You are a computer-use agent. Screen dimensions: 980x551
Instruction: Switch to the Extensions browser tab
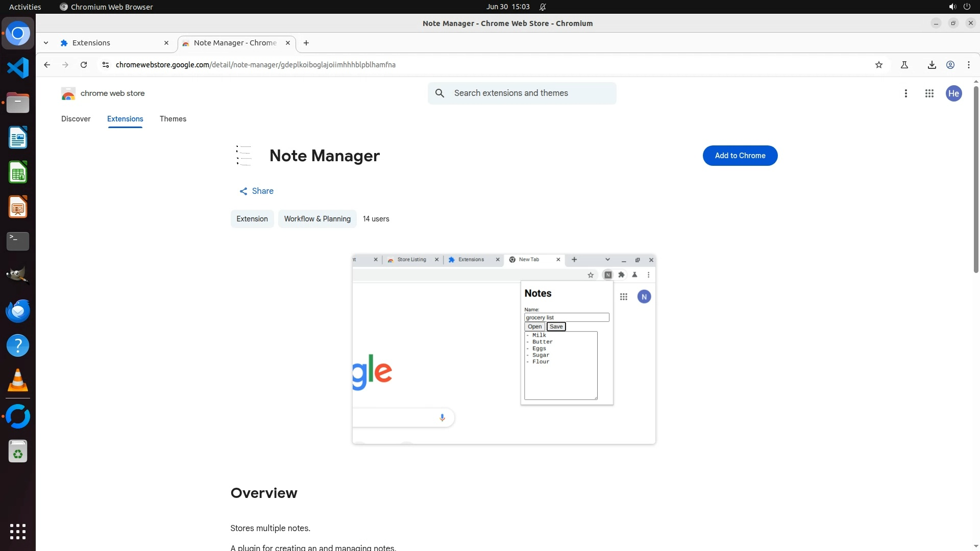pos(112,43)
